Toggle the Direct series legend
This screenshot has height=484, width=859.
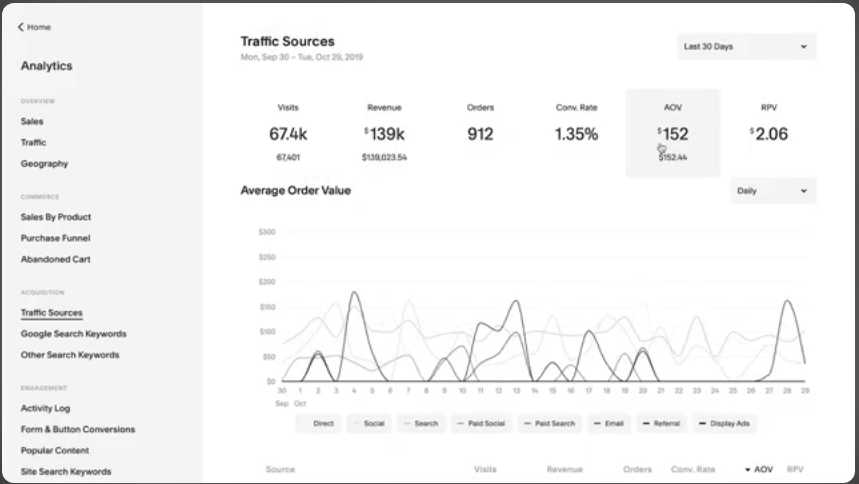(x=317, y=423)
